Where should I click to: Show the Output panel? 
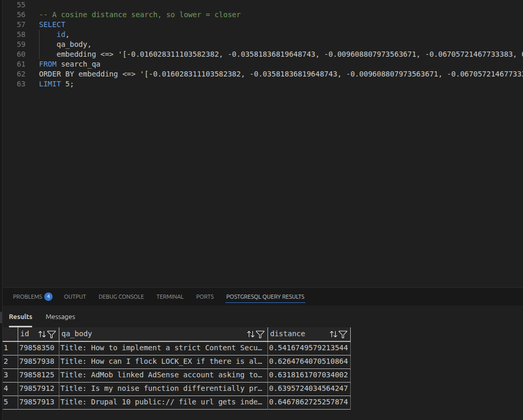(x=75, y=297)
